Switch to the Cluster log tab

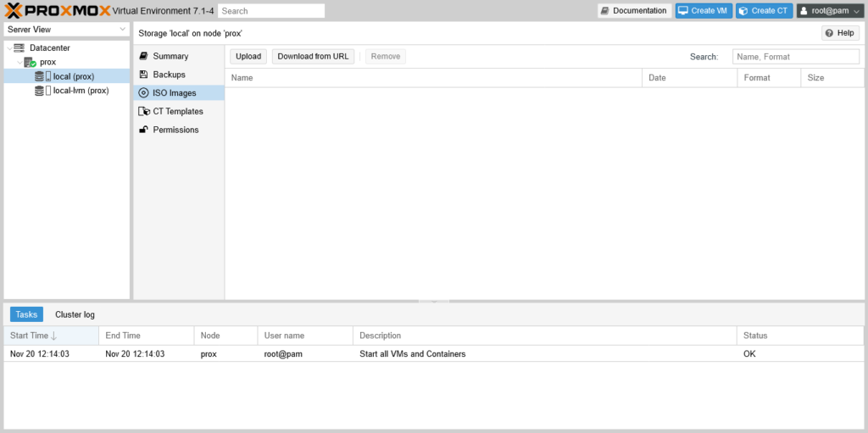[x=75, y=314]
